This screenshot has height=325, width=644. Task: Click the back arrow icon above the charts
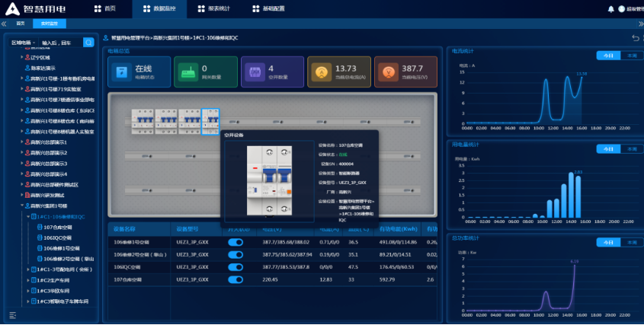coord(636,37)
